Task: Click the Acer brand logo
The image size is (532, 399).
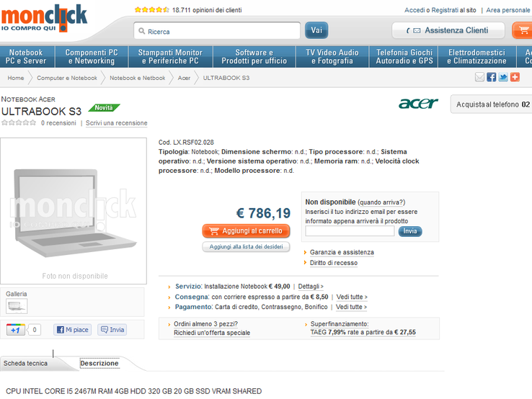Action: 418,104
